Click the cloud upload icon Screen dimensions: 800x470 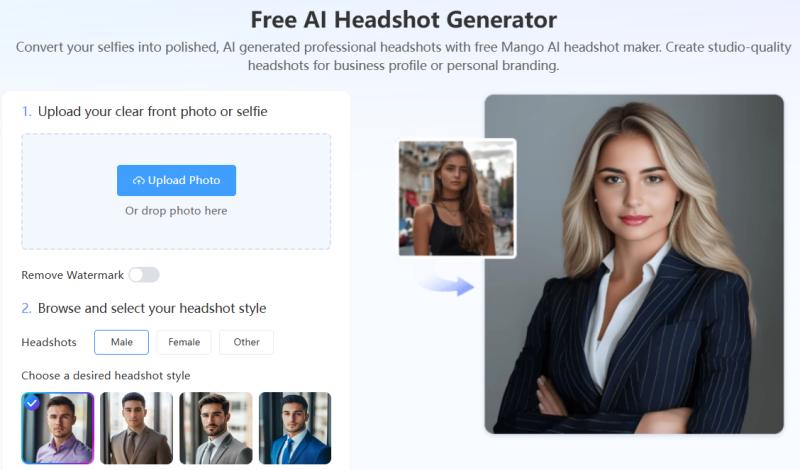coord(138,181)
